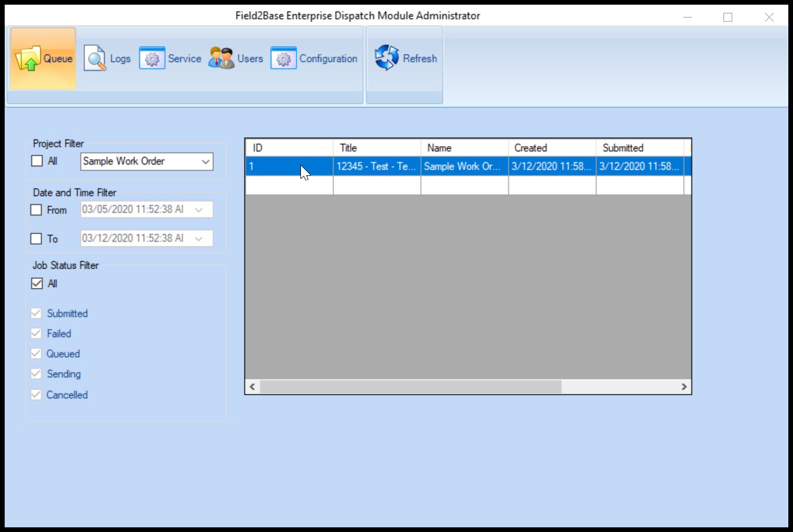Click the horizontal scrollbar right arrow
The image size is (793, 532).
(x=684, y=387)
